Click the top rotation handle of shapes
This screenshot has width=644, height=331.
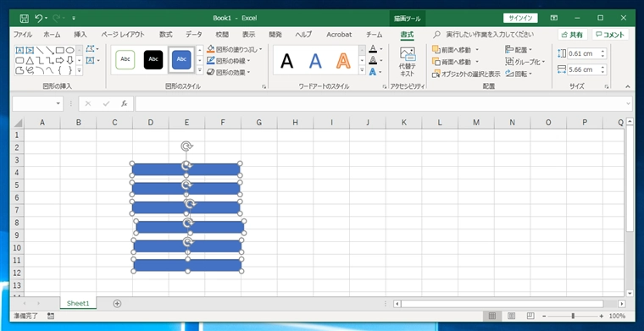pyautogui.click(x=187, y=146)
